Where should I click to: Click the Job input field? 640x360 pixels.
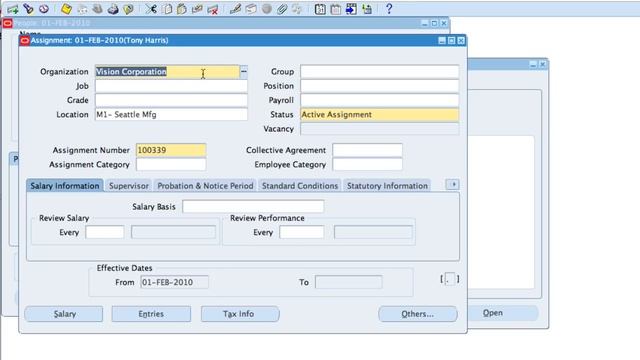pos(171,86)
